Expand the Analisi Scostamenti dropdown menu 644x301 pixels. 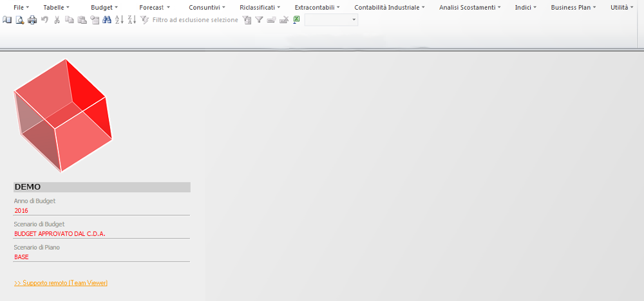(470, 7)
